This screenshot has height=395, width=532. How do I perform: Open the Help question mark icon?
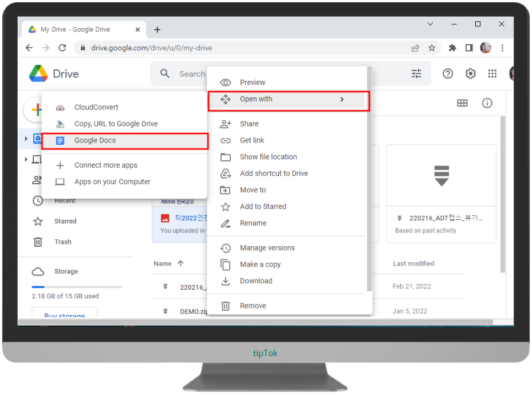[447, 74]
